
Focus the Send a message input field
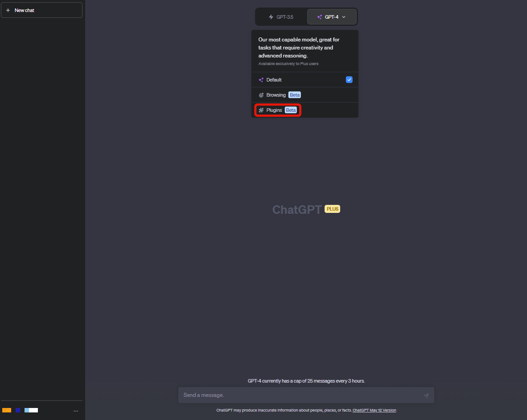point(306,395)
